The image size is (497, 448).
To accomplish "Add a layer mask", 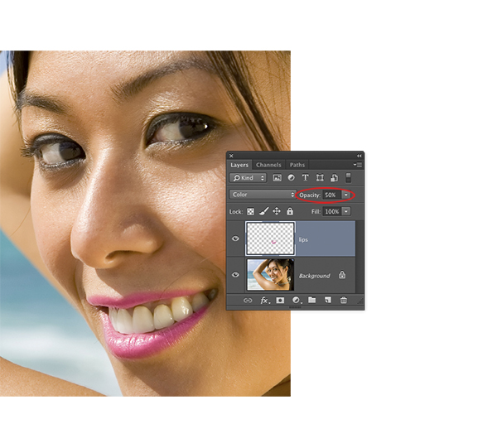I will (280, 300).
